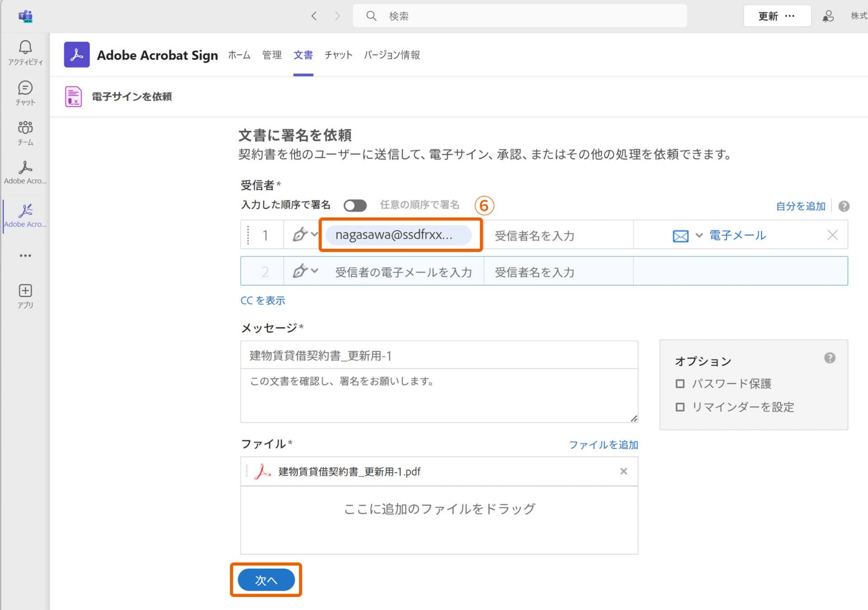Check リマインダーを設定 option

click(680, 407)
